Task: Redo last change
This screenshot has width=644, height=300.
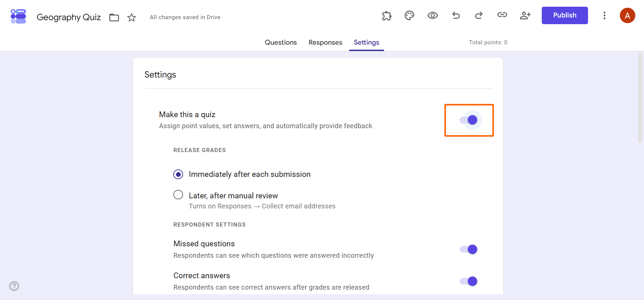Action: [x=479, y=15]
